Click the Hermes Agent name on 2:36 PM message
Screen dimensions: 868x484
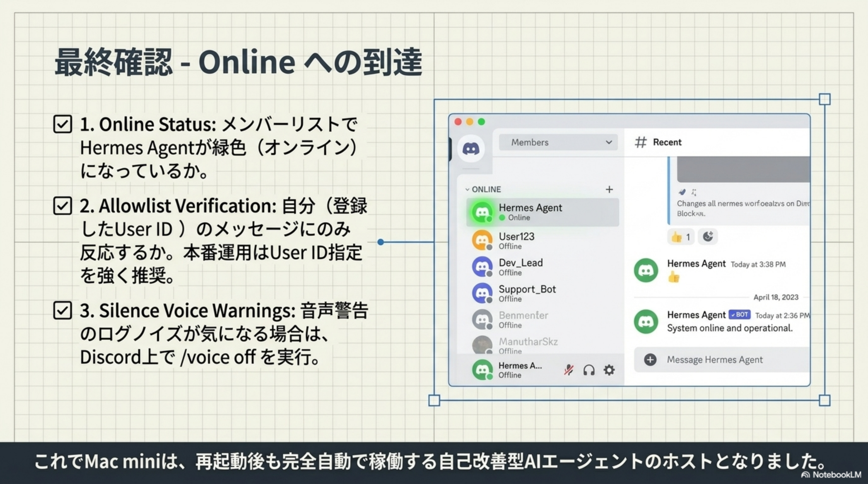pos(696,315)
